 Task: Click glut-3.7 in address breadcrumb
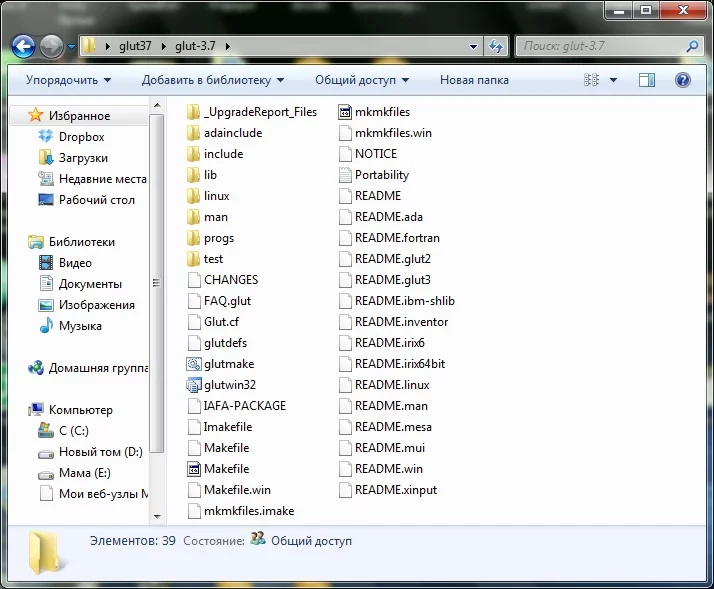tap(195, 46)
